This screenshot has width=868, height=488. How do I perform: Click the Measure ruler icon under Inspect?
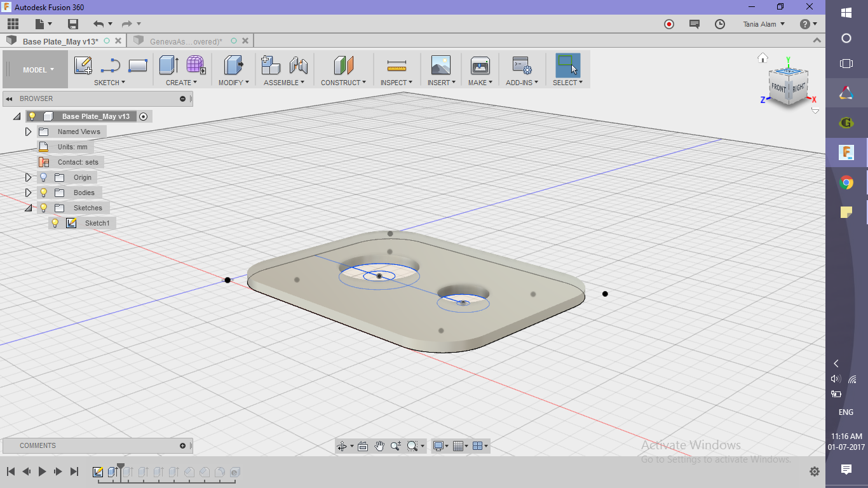tap(397, 65)
